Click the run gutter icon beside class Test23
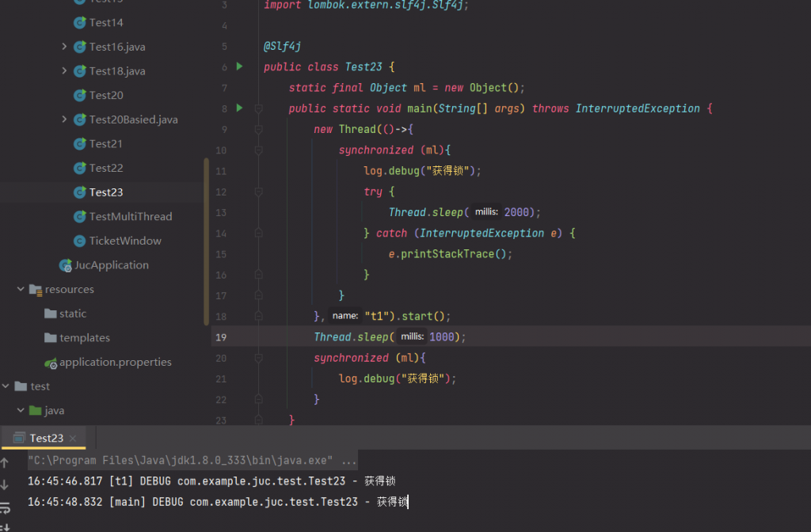This screenshot has width=811, height=532. 239,66
